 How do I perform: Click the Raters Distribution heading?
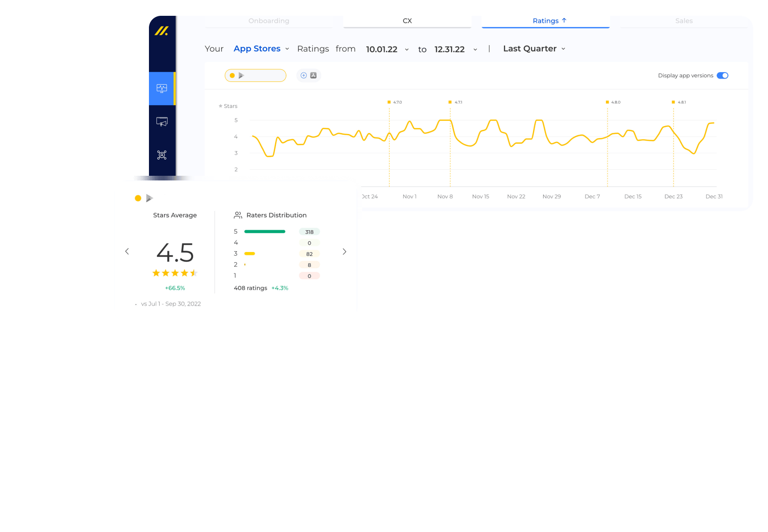point(276,215)
